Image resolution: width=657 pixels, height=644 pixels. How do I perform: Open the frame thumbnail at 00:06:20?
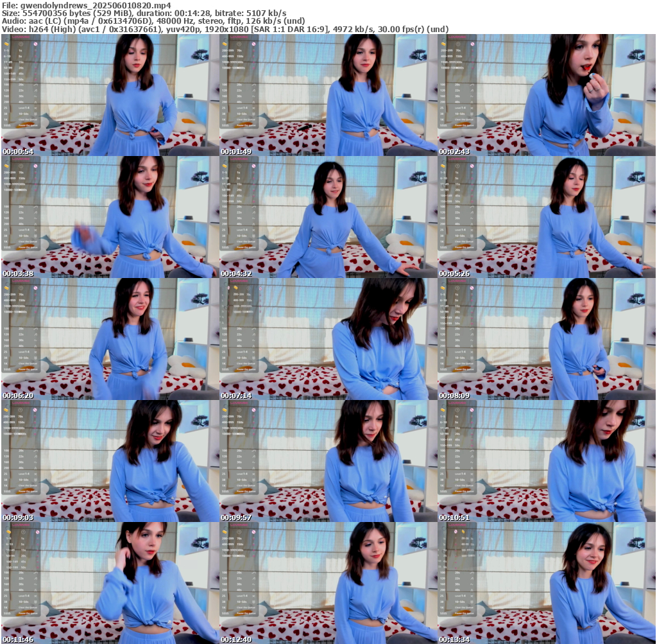point(110,339)
